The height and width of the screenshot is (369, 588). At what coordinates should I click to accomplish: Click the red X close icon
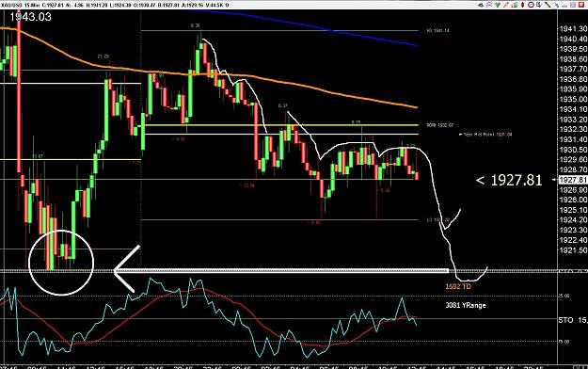click(x=581, y=5)
